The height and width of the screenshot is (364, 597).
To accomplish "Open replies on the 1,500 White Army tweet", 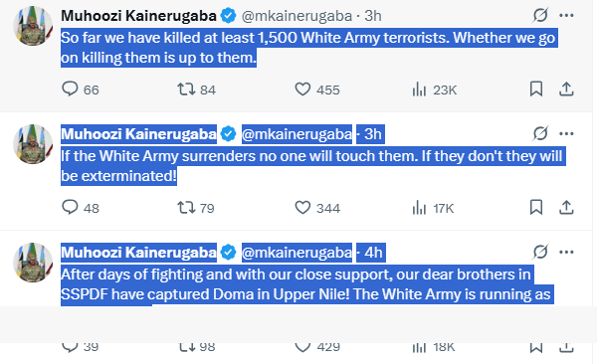I will [80, 90].
